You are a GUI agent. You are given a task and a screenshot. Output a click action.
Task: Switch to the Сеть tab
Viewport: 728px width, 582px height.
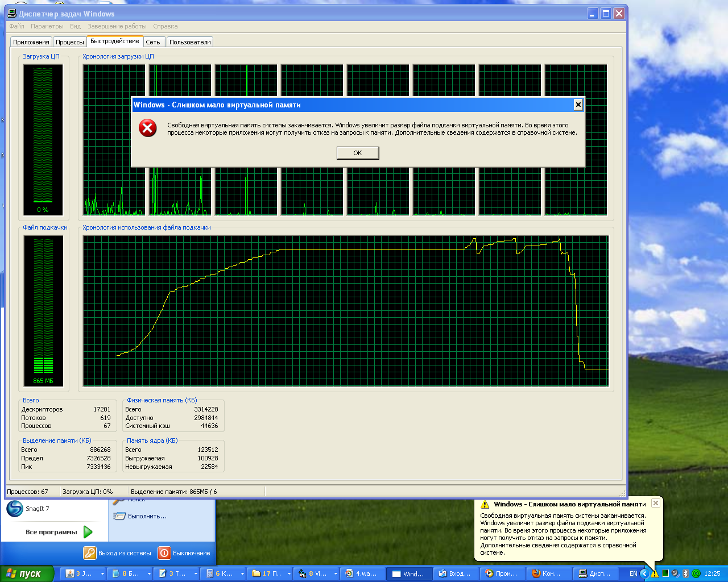click(x=153, y=42)
